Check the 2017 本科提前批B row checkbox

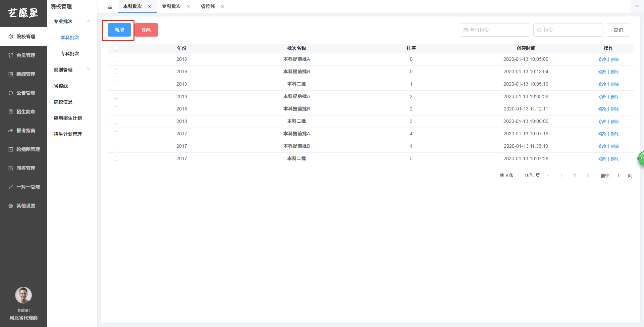[x=116, y=146]
